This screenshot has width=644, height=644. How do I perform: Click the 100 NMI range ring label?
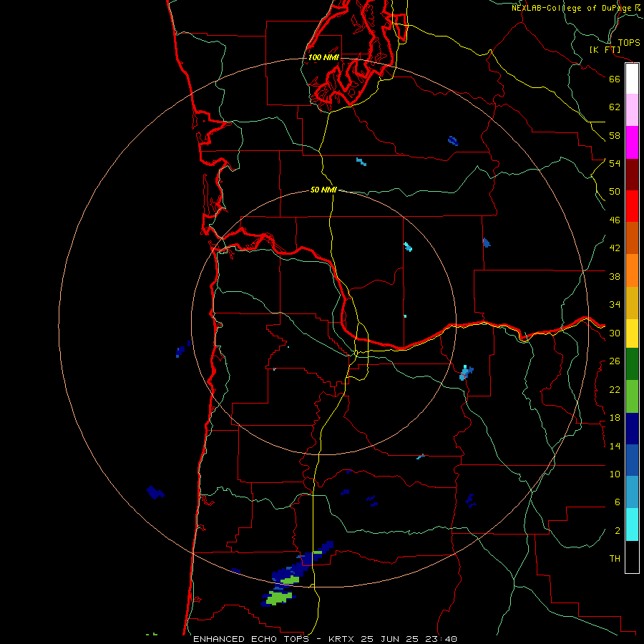(323, 57)
